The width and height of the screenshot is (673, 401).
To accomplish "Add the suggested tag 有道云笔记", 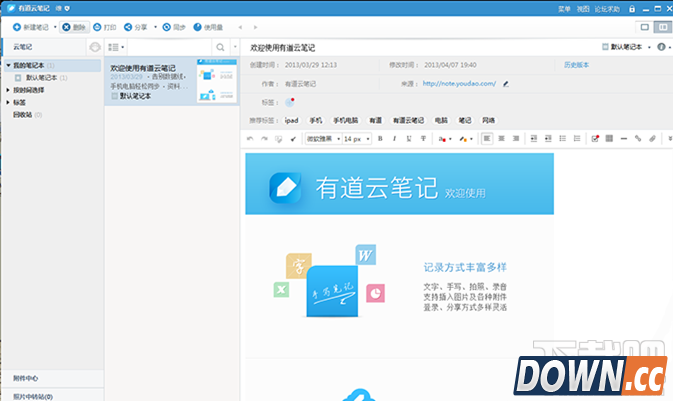I will 408,121.
